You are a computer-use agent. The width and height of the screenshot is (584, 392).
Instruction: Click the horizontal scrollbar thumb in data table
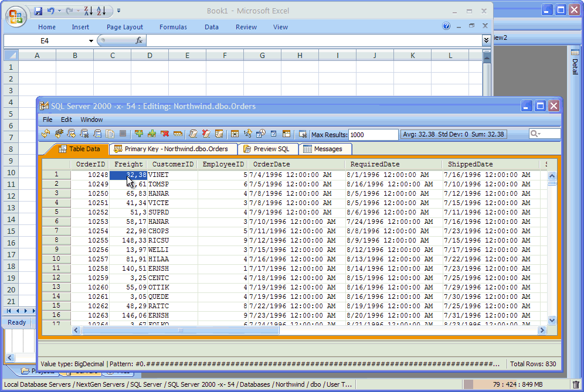[180, 330]
